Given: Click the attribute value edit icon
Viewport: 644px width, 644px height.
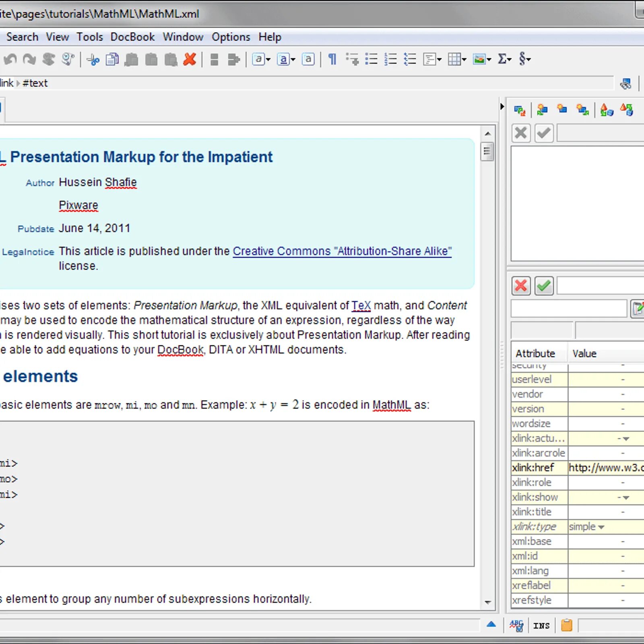Looking at the screenshot, I should pyautogui.click(x=638, y=309).
